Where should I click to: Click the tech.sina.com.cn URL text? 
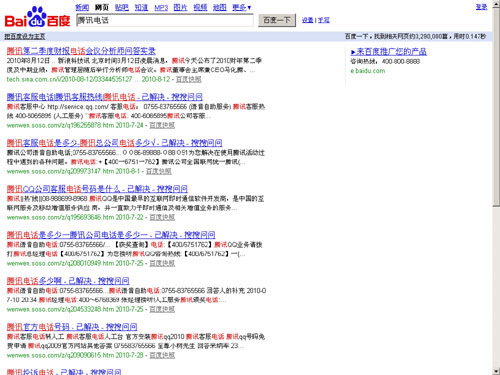(69, 79)
